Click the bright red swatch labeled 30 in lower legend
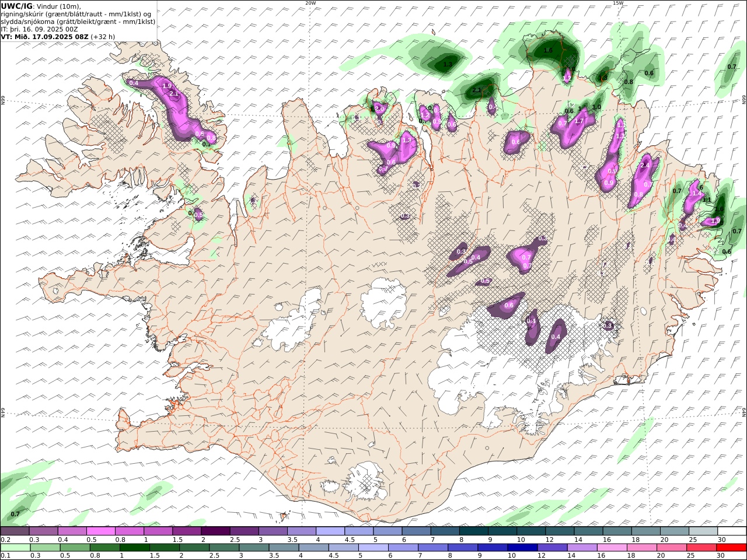The height and width of the screenshot is (560, 747). pyautogui.click(x=732, y=547)
